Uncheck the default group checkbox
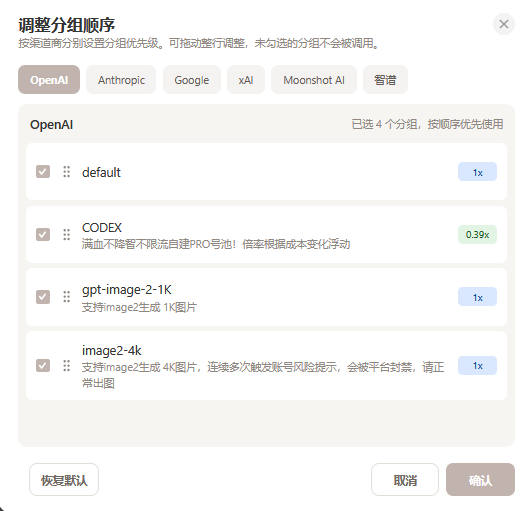Viewport: 526px width, 511px height. 43,171
